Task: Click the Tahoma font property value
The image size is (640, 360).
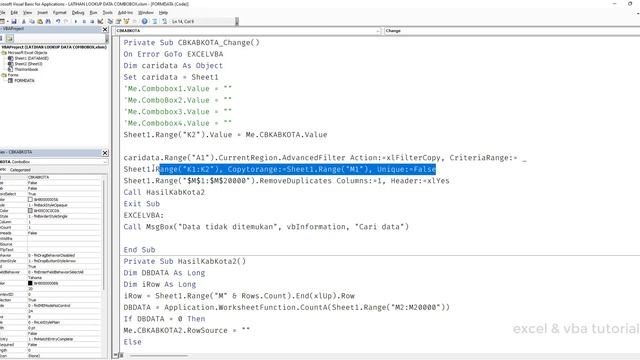Action: point(35,278)
